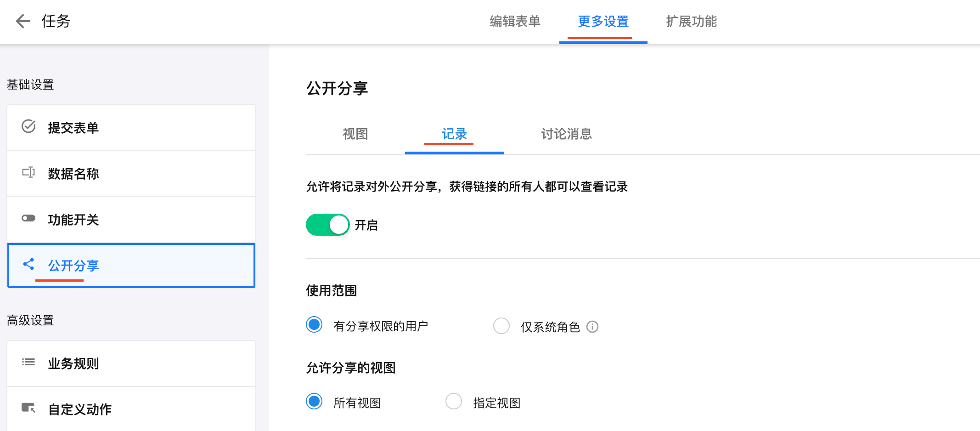Click the back arrow next to 任务
980x431 pixels.
click(x=23, y=21)
